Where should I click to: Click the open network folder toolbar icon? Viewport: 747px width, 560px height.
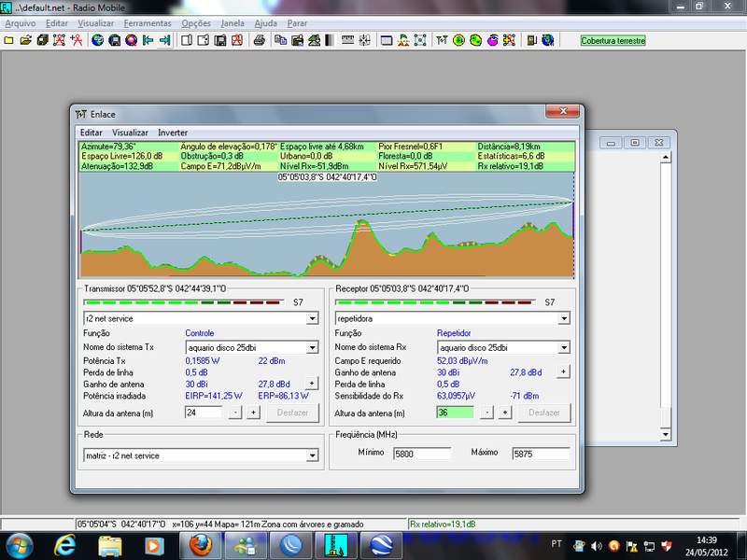coord(25,40)
